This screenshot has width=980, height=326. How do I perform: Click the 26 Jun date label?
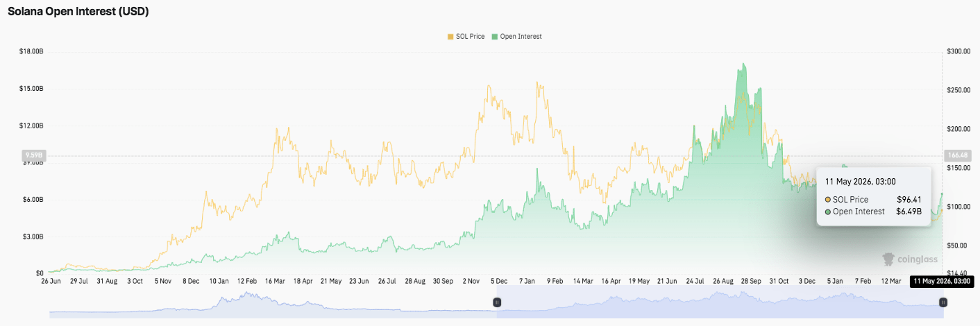[x=51, y=281]
